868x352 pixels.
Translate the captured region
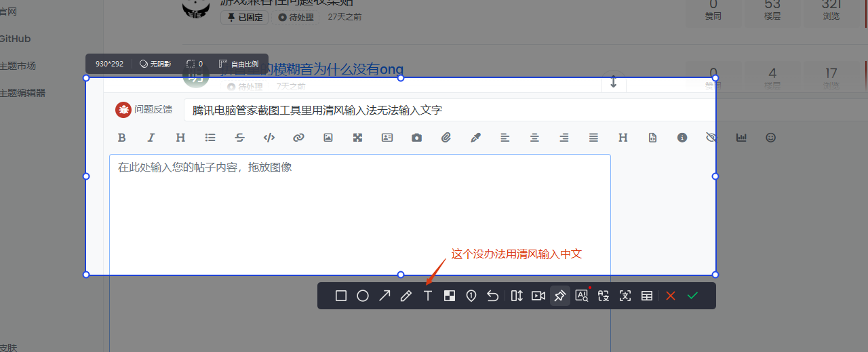tap(604, 296)
